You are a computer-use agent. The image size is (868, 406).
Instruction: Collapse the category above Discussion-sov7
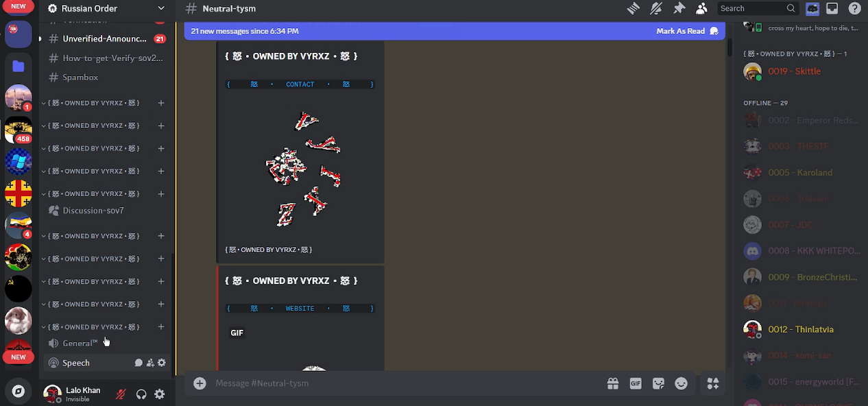[x=93, y=194]
